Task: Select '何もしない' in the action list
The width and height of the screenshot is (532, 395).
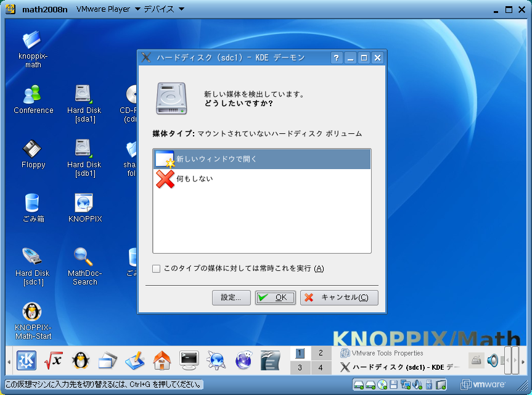Action: click(x=262, y=178)
